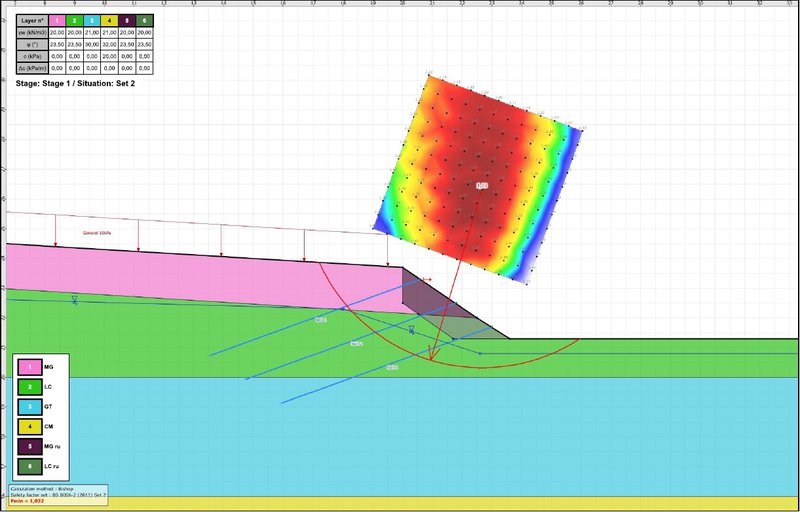Select the dark green LC ru legend swatch

tap(32, 466)
